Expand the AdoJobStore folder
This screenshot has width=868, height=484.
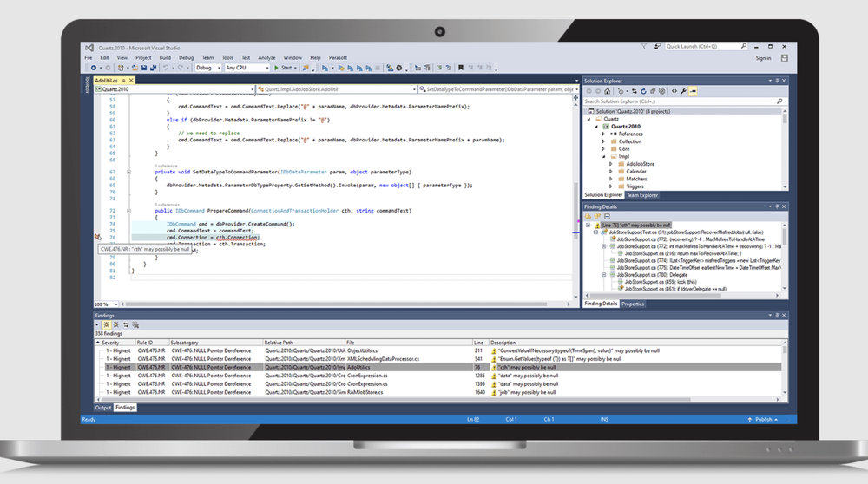pyautogui.click(x=610, y=164)
